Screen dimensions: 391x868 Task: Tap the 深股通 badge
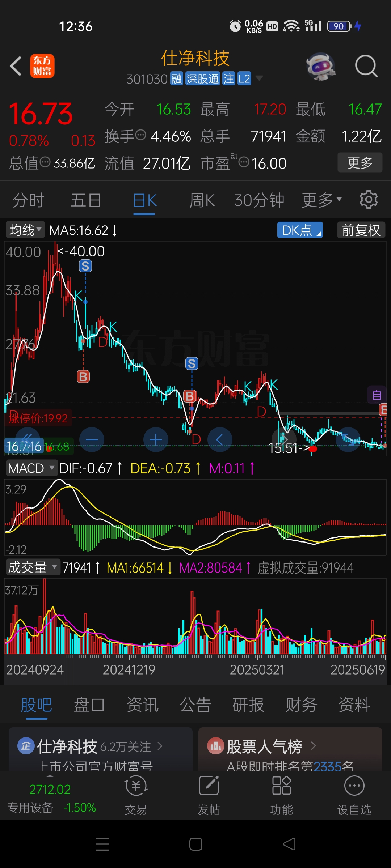pyautogui.click(x=203, y=79)
